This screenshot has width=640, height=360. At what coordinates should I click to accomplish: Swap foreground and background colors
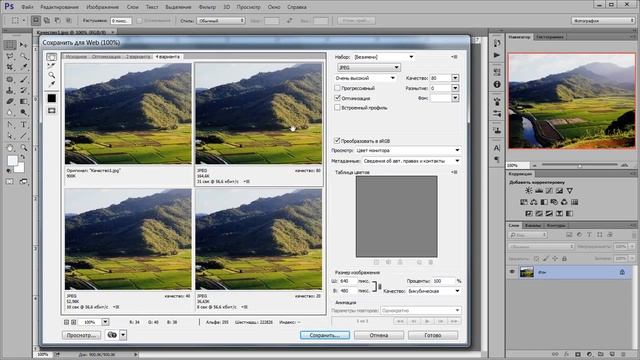pos(23,157)
